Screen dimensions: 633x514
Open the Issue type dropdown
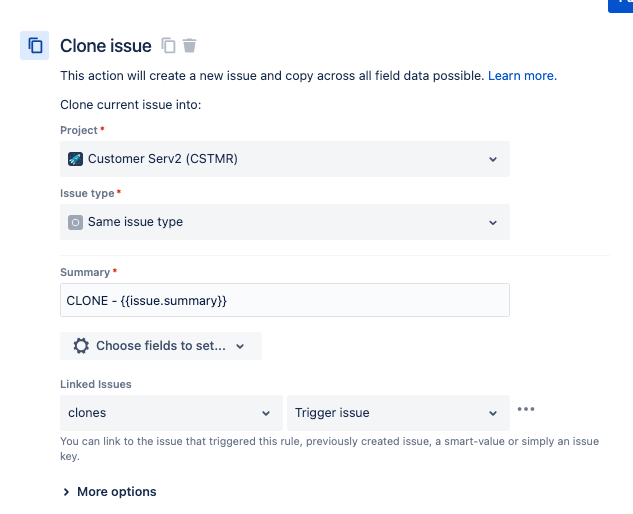[285, 222]
